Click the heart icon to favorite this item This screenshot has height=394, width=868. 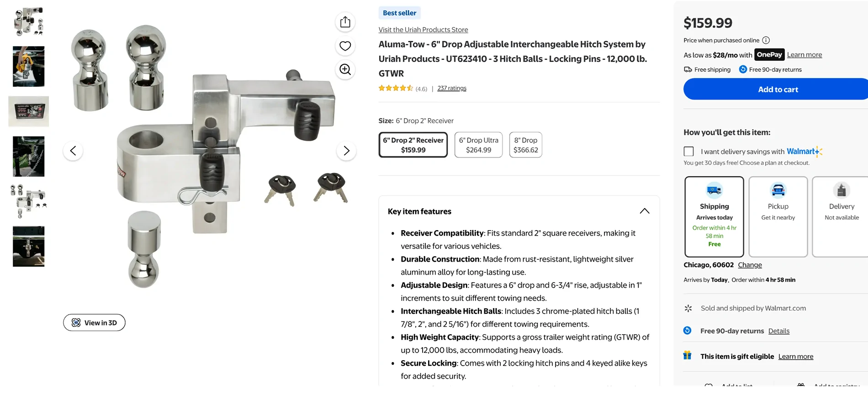tap(345, 46)
